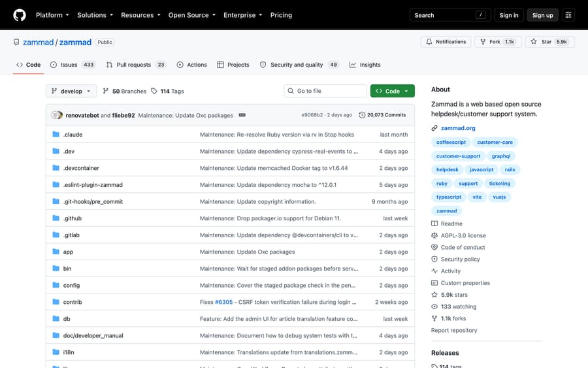Click the Sign up button
The height and width of the screenshot is (368, 588).
click(x=542, y=15)
